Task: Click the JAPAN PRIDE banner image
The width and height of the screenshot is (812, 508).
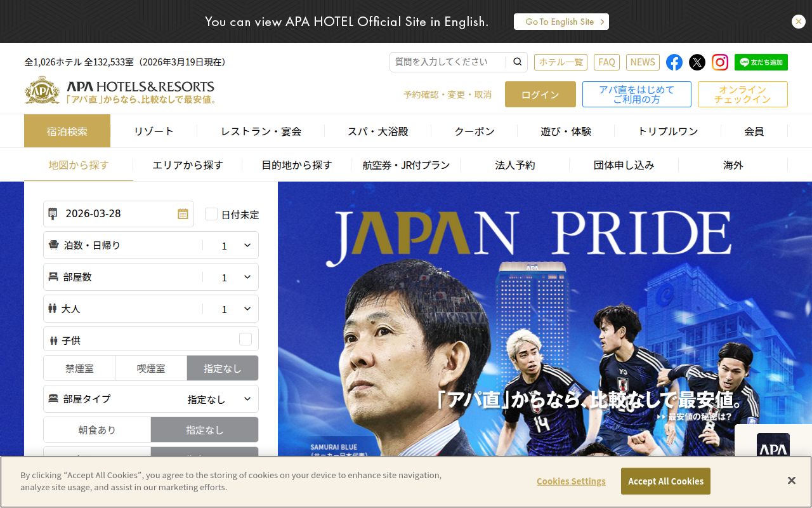Action: click(545, 319)
